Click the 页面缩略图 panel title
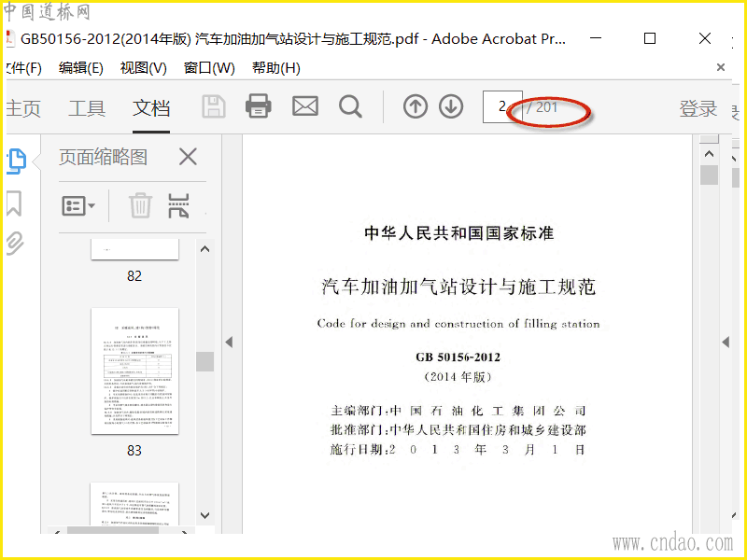This screenshot has height=560, width=747. pos(103,157)
